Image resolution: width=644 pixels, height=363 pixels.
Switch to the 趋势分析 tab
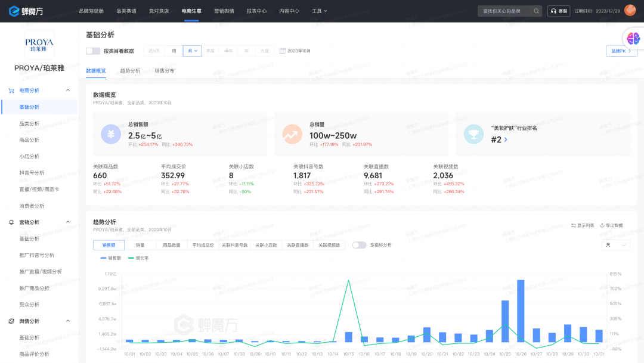[x=130, y=70]
